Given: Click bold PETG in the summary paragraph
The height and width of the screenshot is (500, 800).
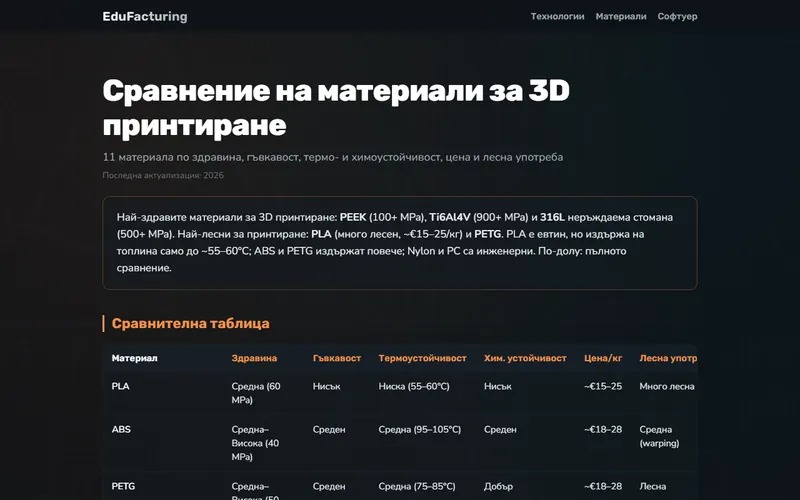Looking at the screenshot, I should click(x=487, y=234).
